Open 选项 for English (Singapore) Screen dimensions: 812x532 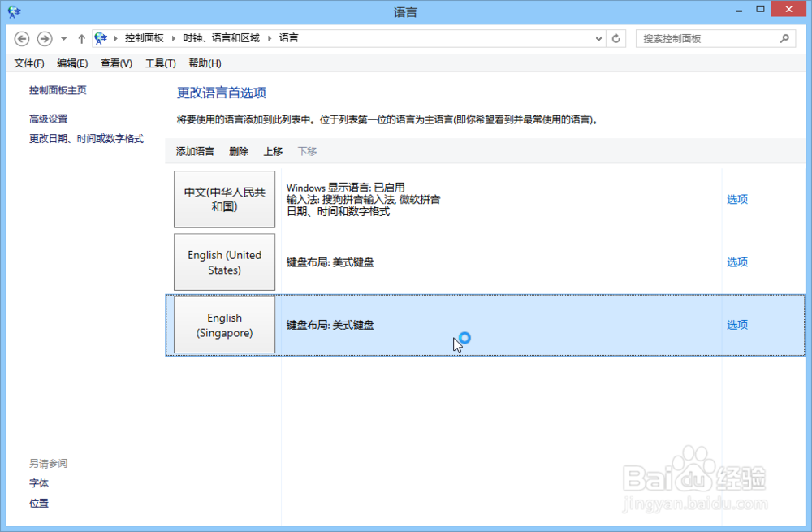click(x=736, y=324)
